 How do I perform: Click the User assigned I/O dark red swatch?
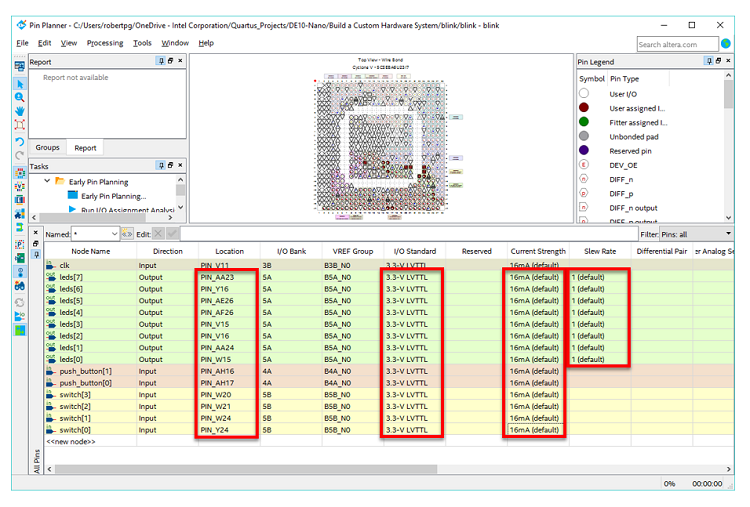[584, 108]
